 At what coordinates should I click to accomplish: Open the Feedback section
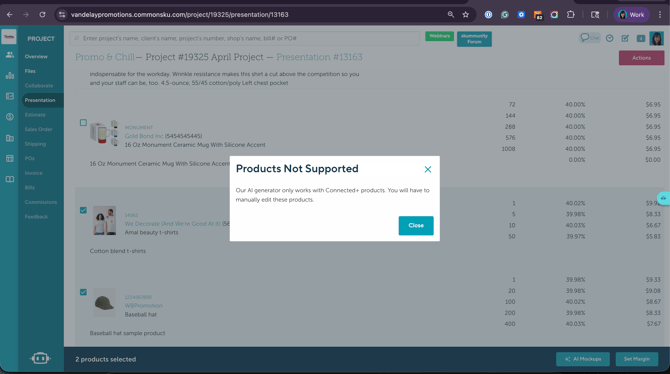click(36, 217)
